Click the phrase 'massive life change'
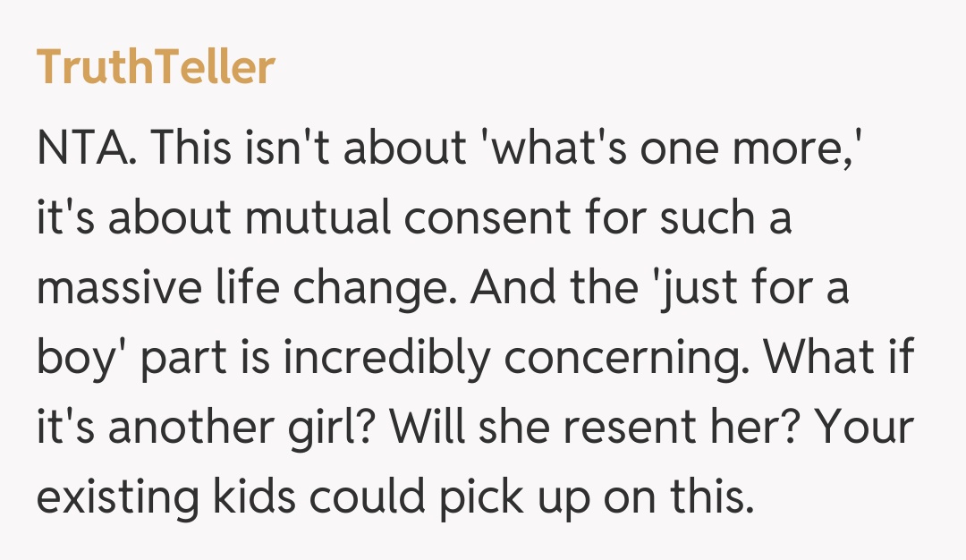 coord(248,287)
